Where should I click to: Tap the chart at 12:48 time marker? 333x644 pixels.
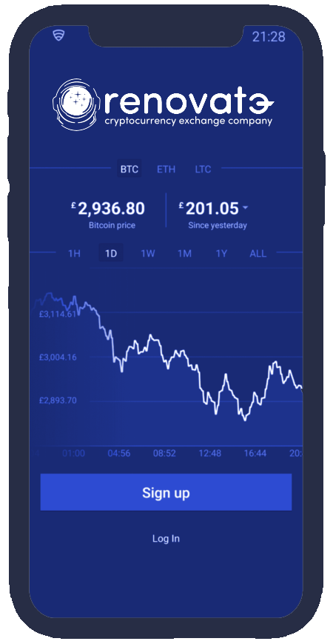tap(210, 454)
